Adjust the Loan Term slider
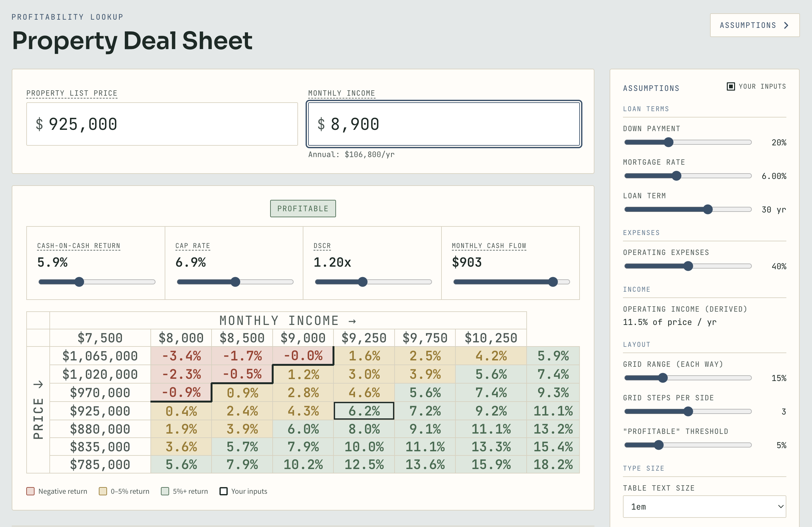 coord(688,209)
